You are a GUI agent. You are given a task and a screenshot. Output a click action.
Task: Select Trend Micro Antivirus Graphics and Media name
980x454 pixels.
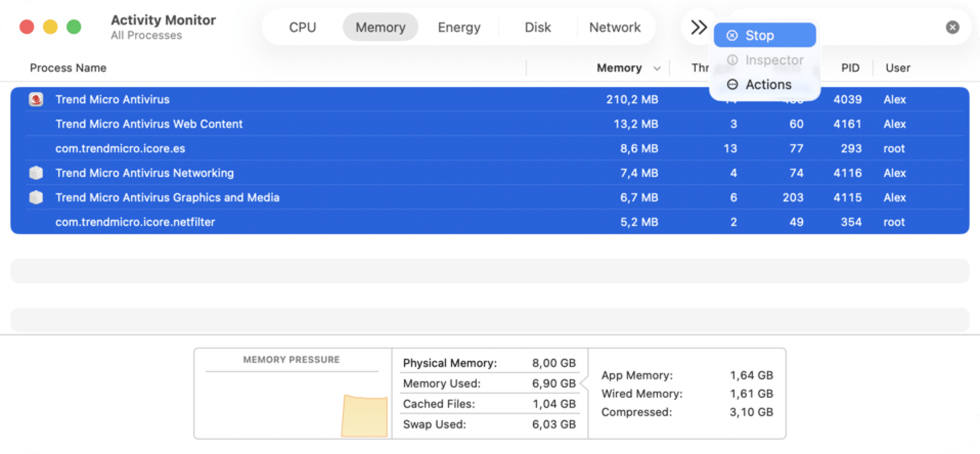[167, 197]
